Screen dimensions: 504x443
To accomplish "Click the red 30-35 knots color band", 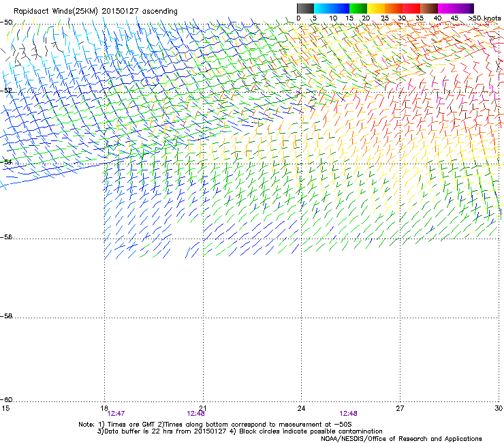I will [x=411, y=8].
